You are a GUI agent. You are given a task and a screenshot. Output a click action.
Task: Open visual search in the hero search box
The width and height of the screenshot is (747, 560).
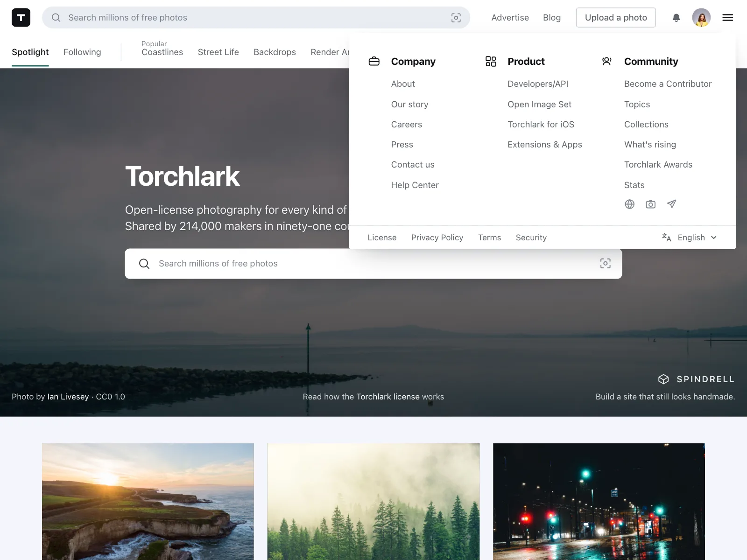[606, 264]
